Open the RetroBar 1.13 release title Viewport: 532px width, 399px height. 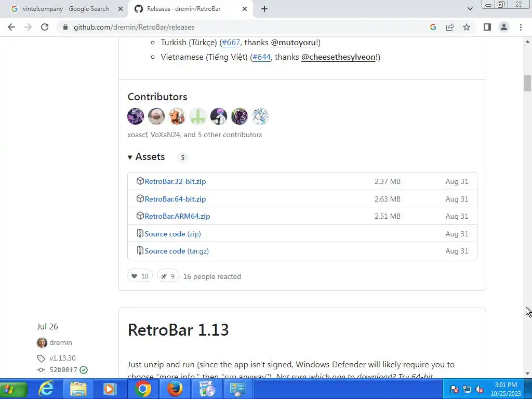pyautogui.click(x=178, y=330)
